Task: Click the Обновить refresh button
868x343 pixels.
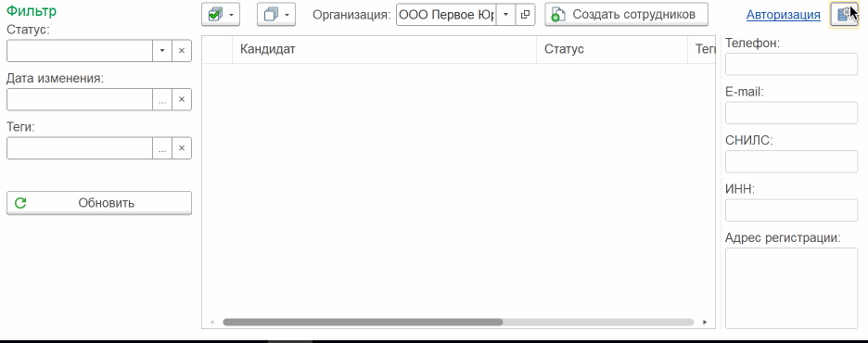Action: coord(99,202)
